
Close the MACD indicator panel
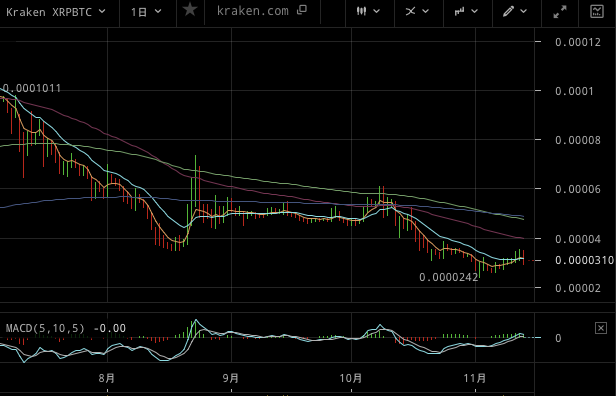click(601, 328)
